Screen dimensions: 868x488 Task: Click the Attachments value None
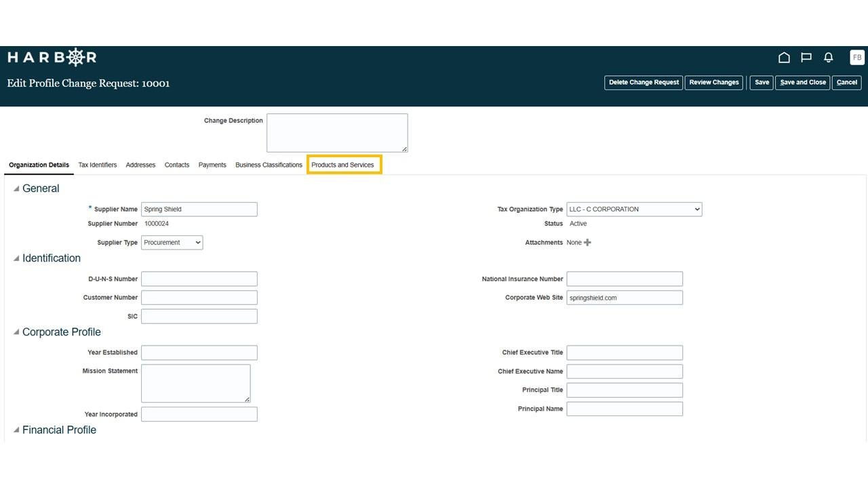coord(574,243)
